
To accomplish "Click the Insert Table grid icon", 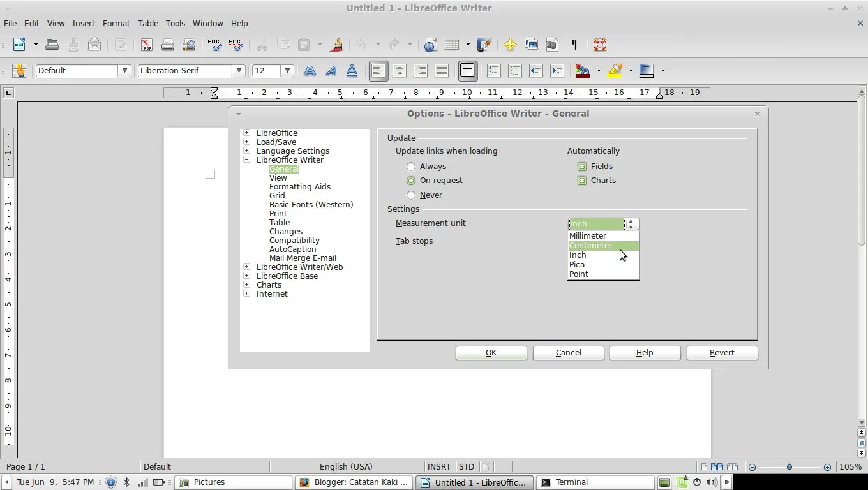I will coord(452,45).
